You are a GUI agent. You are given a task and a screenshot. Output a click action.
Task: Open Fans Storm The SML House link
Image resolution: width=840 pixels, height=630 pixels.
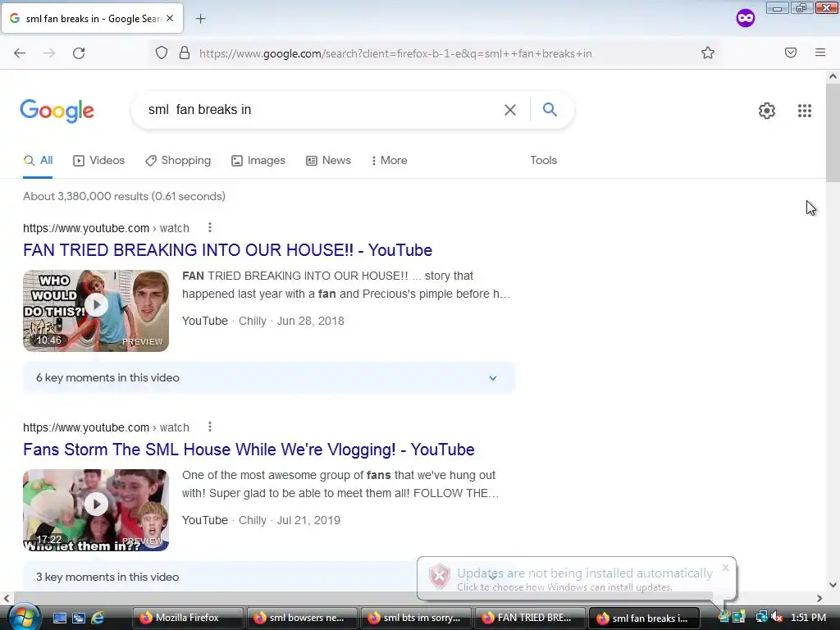point(249,450)
